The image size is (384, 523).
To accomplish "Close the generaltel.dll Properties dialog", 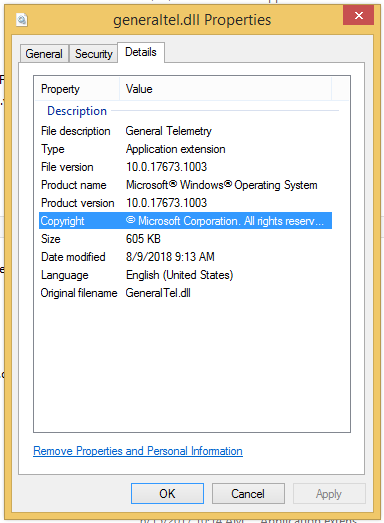I will pos(358,15).
